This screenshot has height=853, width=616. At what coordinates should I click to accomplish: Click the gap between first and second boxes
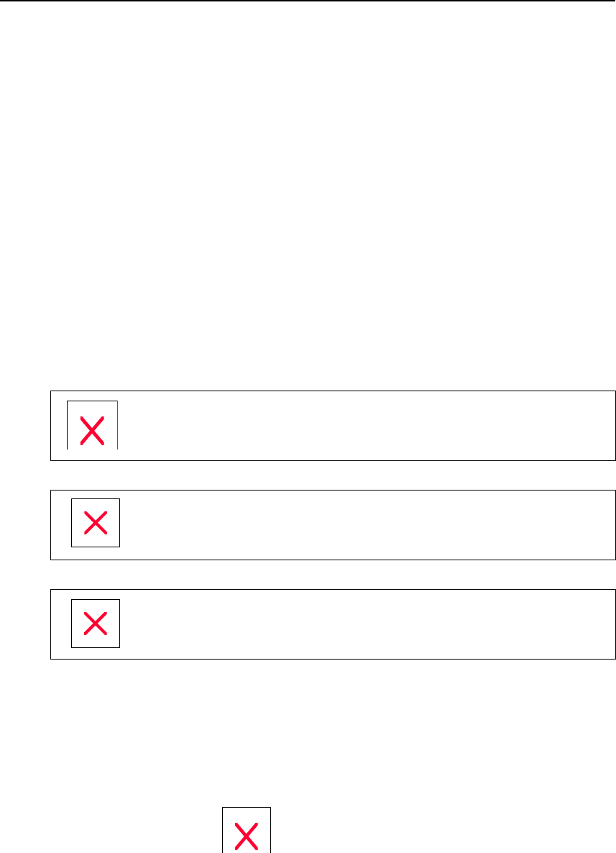tap(308, 475)
